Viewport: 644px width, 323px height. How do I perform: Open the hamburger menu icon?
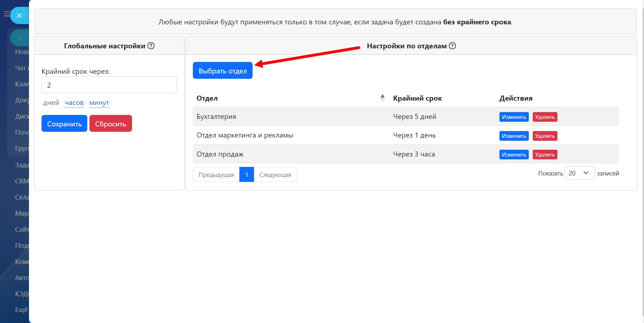point(7,14)
